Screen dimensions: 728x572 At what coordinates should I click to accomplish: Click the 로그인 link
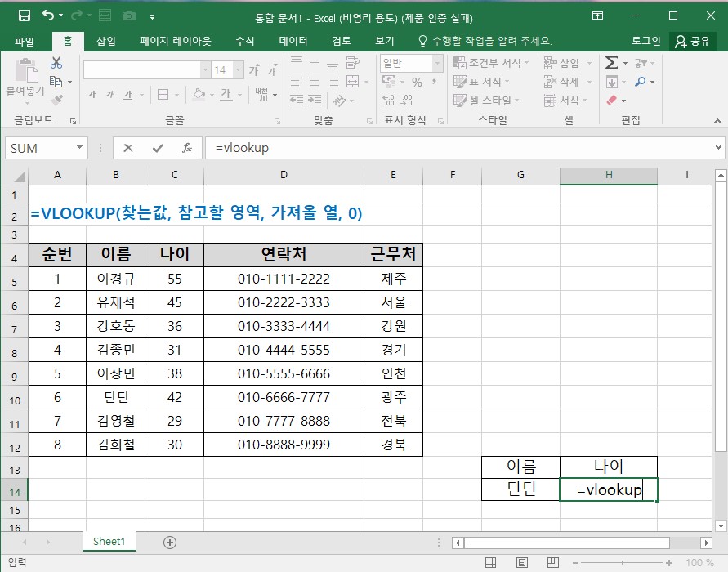tap(645, 41)
